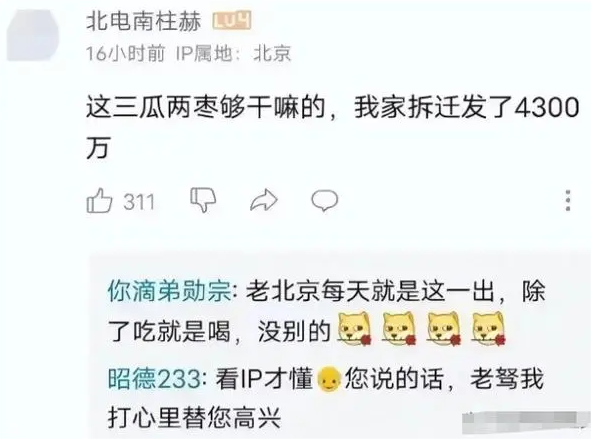This screenshot has width=591, height=439.
Task: Click the second doge emoji in reply
Action: pyautogui.click(x=399, y=329)
